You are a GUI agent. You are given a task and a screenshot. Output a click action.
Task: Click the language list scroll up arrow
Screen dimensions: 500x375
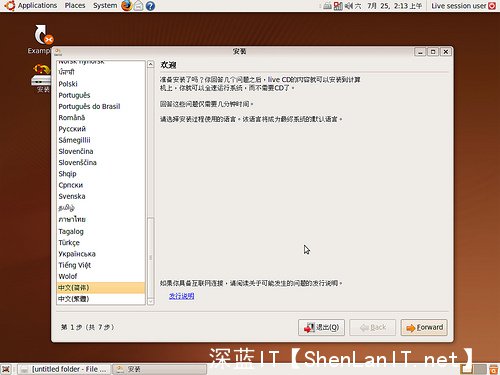(x=150, y=64)
